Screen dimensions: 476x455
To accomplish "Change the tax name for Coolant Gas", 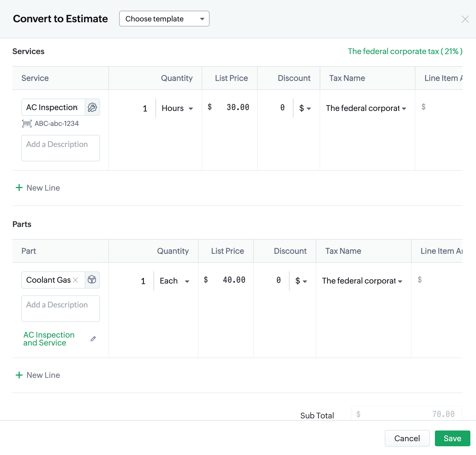I will pos(362,281).
